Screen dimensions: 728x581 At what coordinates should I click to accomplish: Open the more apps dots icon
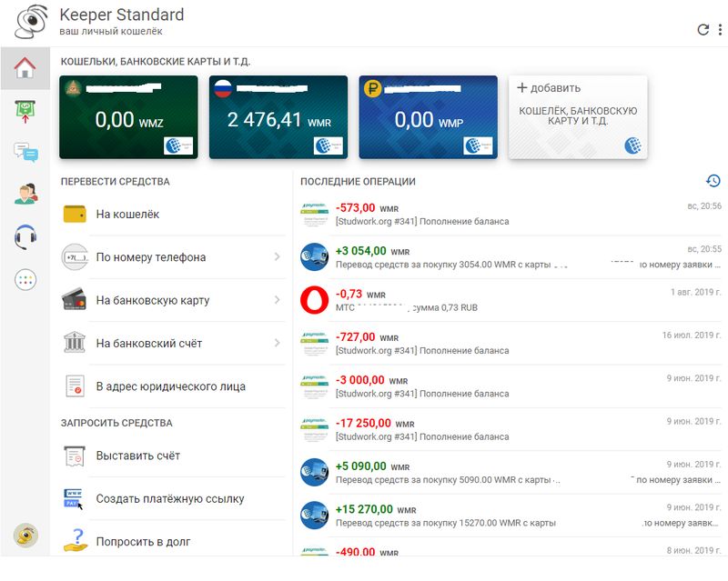(x=25, y=279)
